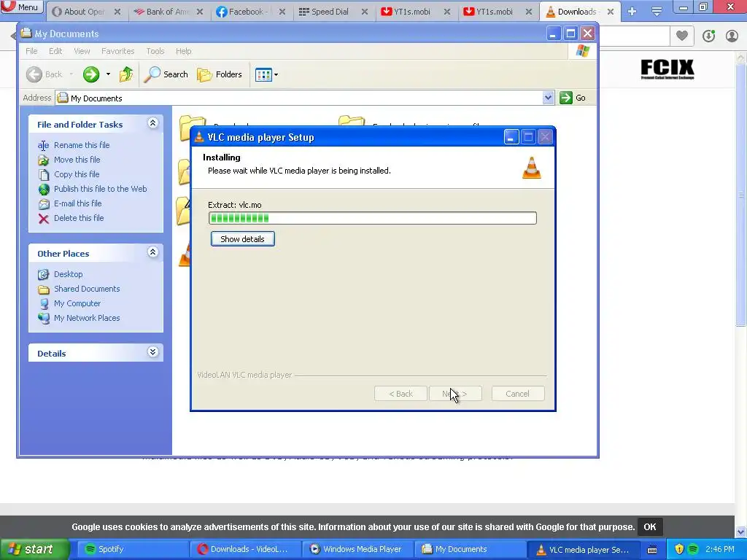This screenshot has width=747, height=560.
Task: Click the red X Delete icon in tasks
Action: coord(43,219)
